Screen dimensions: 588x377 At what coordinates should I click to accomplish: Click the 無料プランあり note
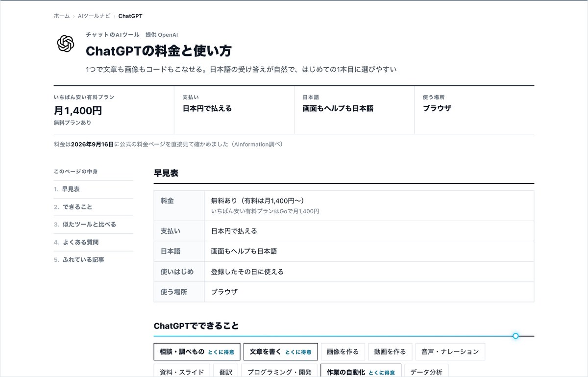coord(73,123)
